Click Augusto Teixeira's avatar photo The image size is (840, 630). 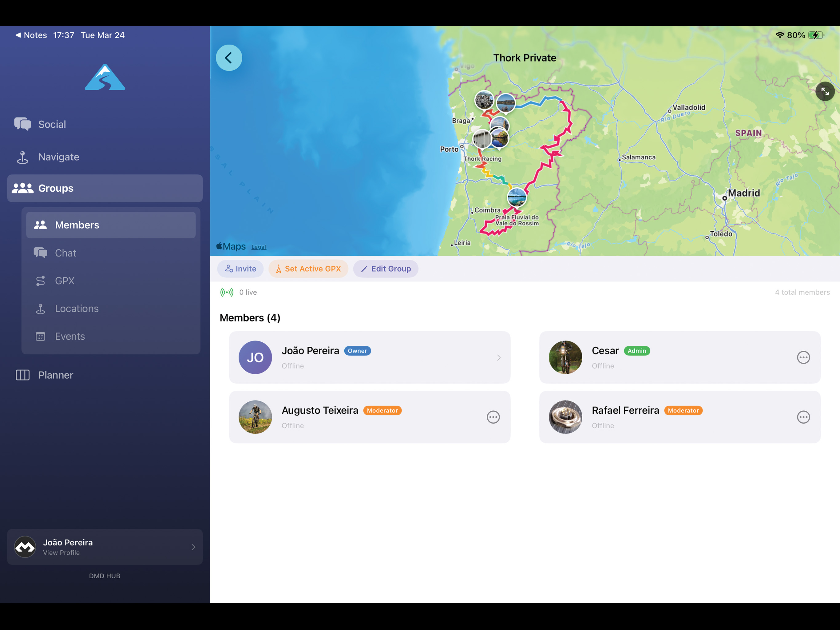pos(255,417)
